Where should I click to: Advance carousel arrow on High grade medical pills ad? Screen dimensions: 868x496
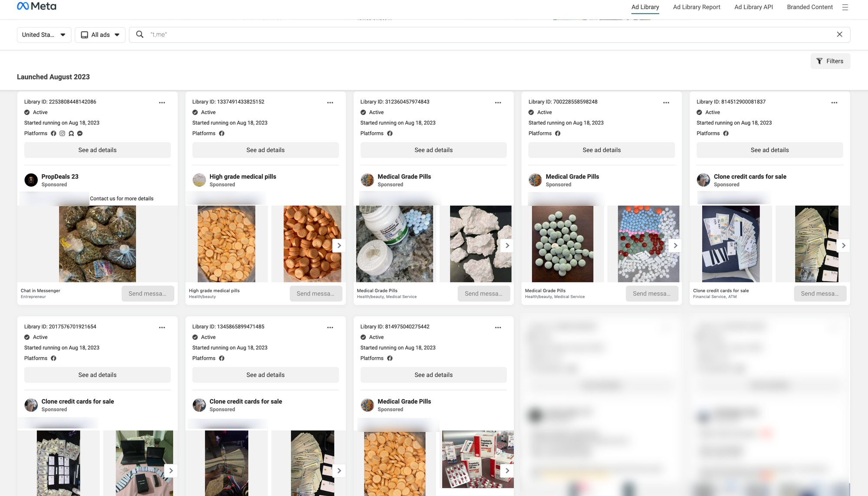coord(339,246)
